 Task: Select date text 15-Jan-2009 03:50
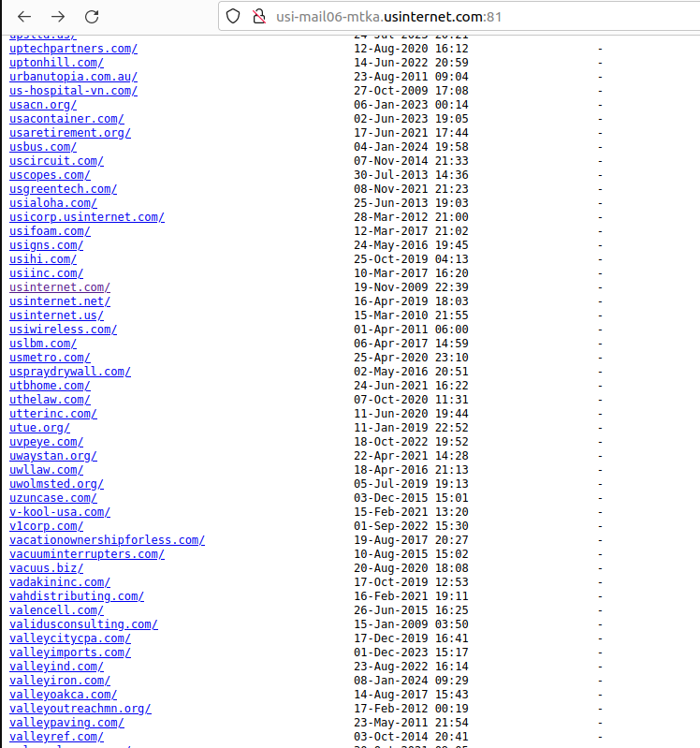(411, 624)
